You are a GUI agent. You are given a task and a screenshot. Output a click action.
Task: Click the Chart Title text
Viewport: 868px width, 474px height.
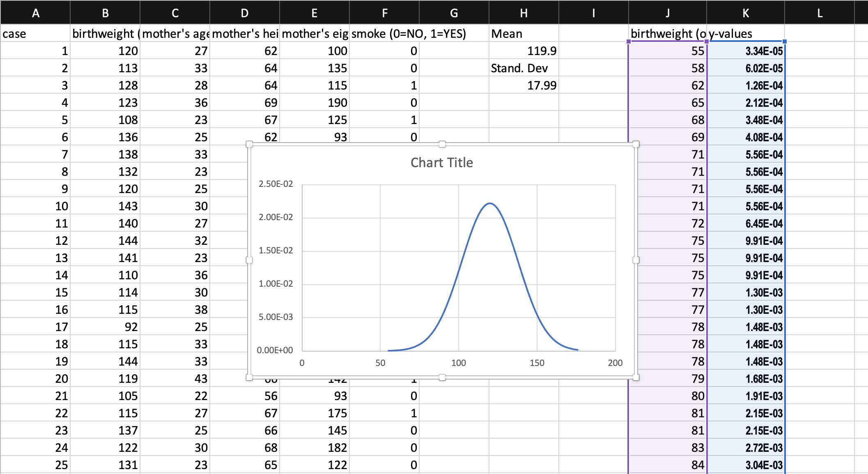441,163
